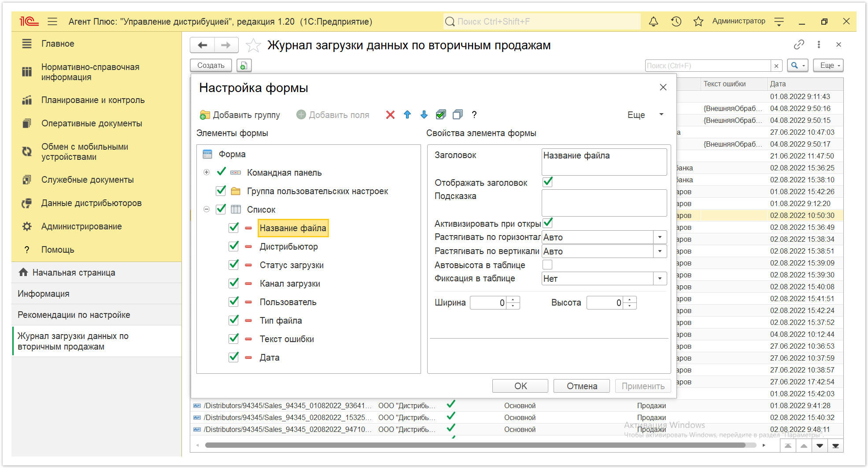Open the three-dot menu of journal page
868x468 pixels.
[x=819, y=44]
